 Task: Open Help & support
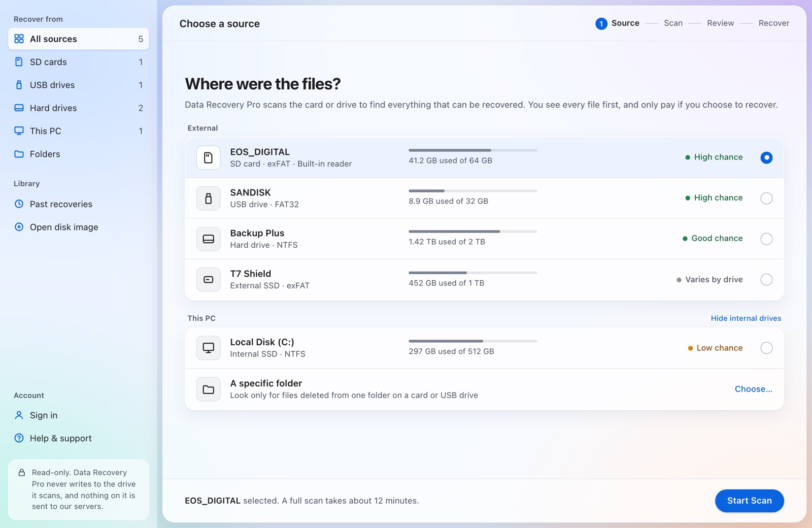tap(79, 438)
